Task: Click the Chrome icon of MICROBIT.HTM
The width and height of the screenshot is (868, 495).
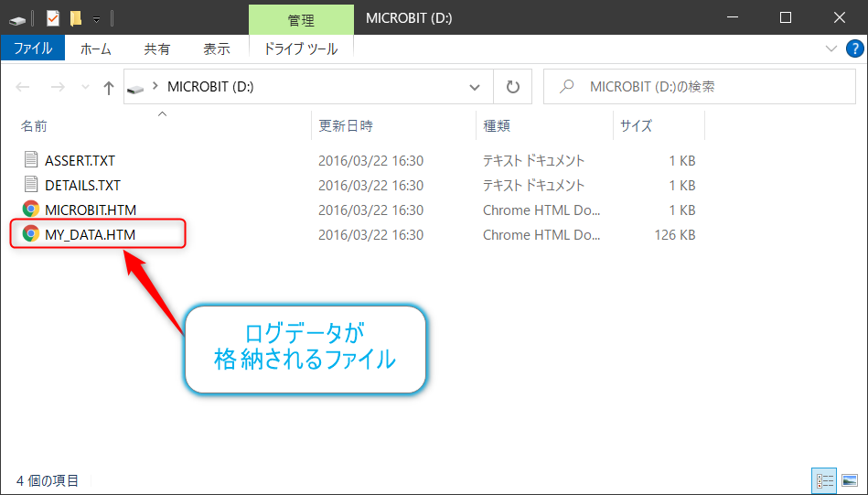Action: (x=31, y=210)
